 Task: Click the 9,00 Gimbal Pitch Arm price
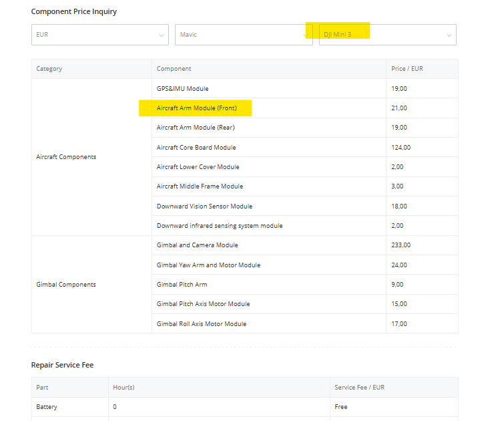397,285
